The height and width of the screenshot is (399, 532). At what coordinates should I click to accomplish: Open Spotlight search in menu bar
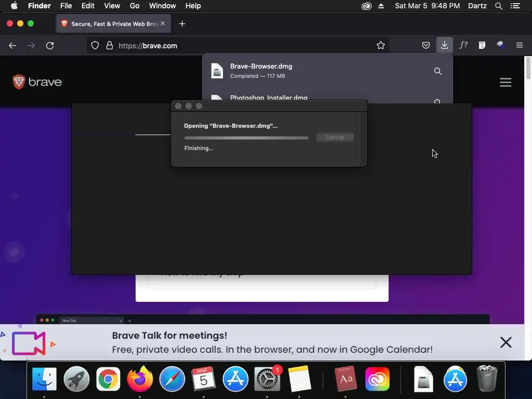(x=498, y=6)
